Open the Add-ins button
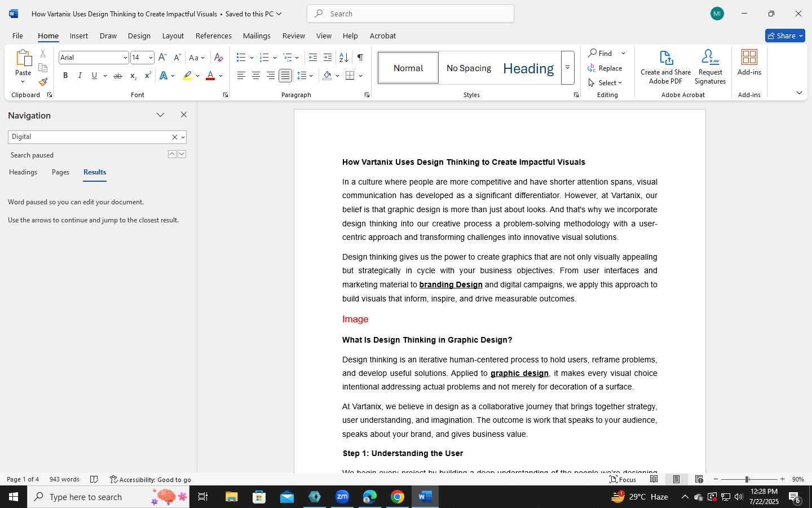The image size is (812, 508). coord(749,63)
